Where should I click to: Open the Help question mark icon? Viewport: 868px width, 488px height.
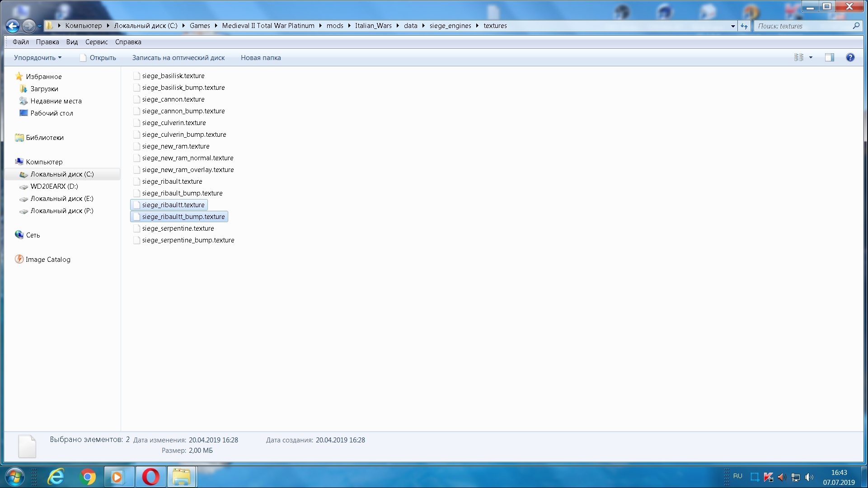[850, 57]
